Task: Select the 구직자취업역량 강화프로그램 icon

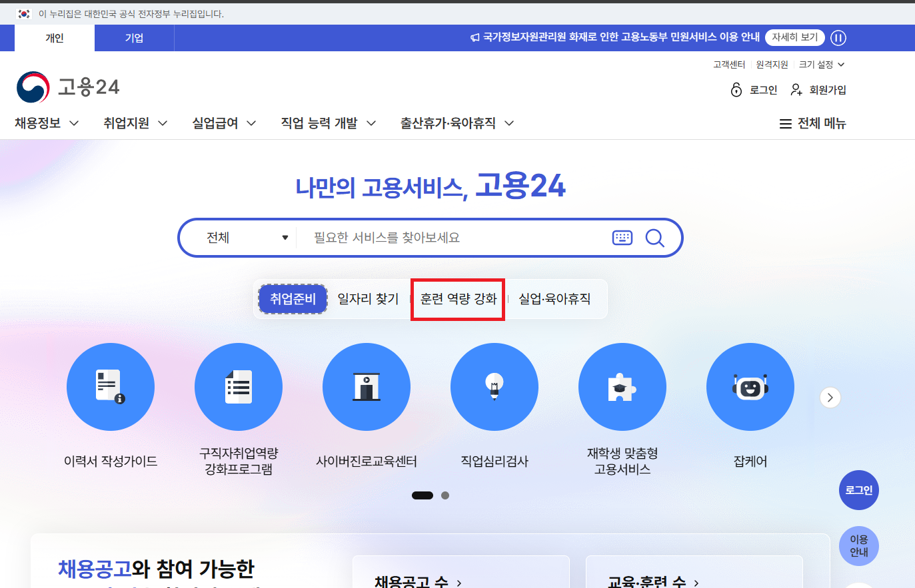Action: (239, 386)
